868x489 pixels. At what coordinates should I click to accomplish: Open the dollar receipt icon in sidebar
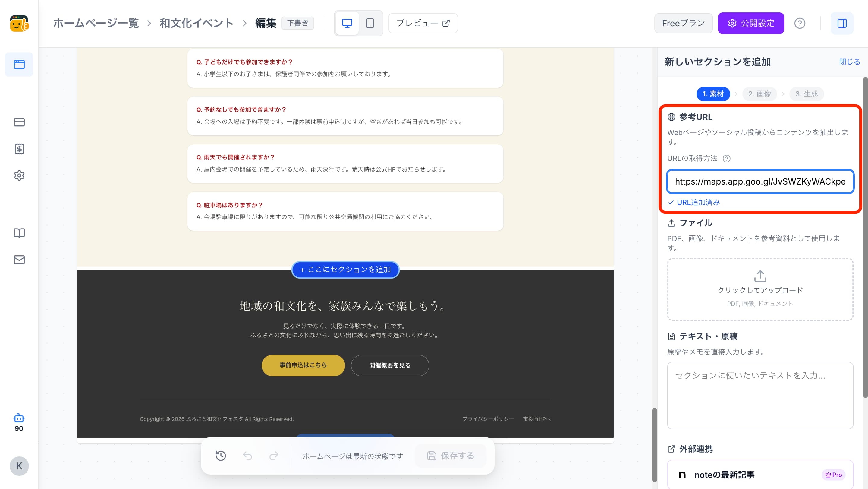click(x=19, y=149)
